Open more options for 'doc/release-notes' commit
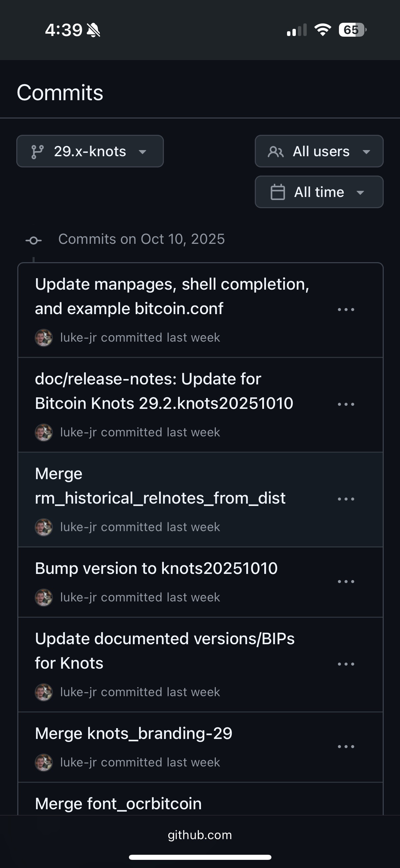This screenshot has width=400, height=868. click(x=346, y=404)
